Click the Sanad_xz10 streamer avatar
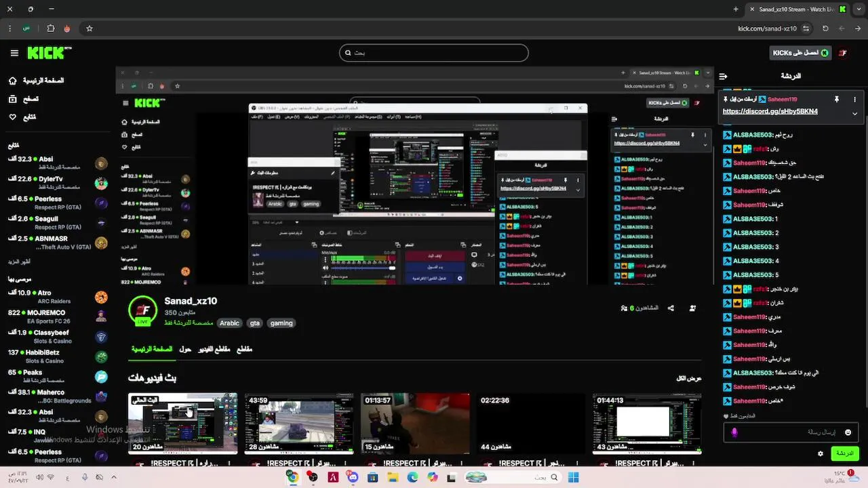Viewport: 868px width, 488px height. click(142, 311)
